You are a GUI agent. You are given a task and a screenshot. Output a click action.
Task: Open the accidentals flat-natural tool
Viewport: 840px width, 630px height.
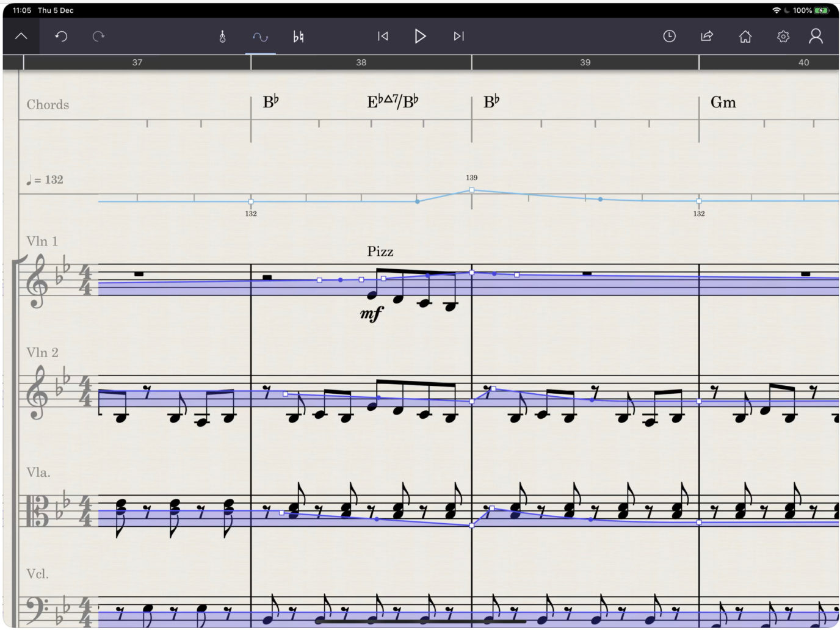(x=298, y=37)
